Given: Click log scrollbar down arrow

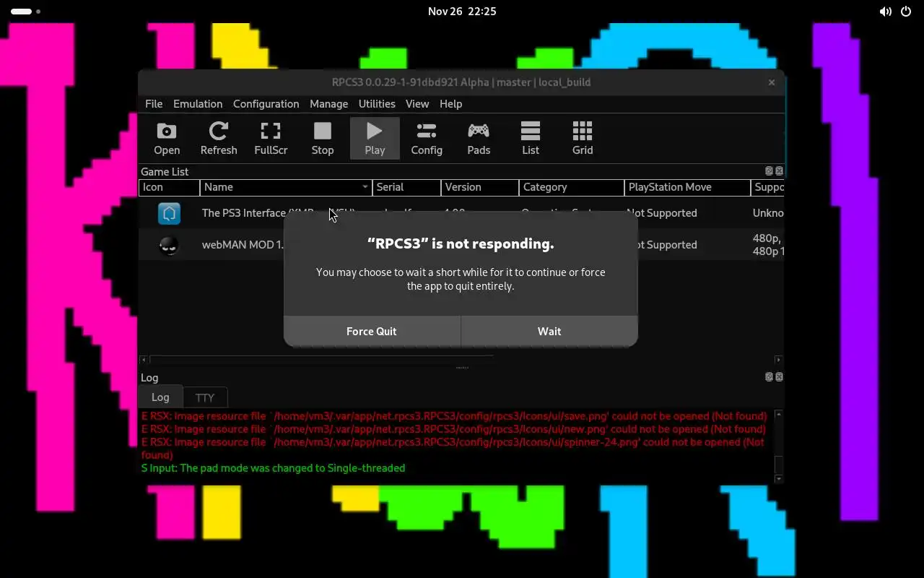Looking at the screenshot, I should [x=778, y=478].
